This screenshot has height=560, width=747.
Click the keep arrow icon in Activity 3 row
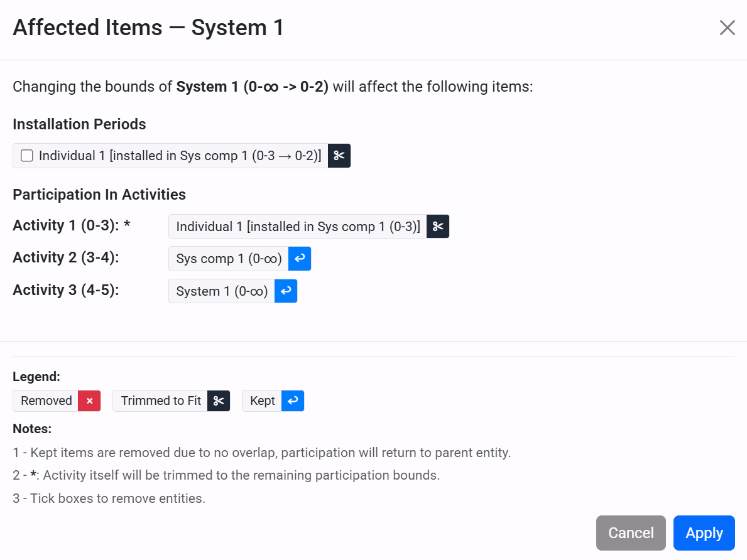tap(286, 291)
